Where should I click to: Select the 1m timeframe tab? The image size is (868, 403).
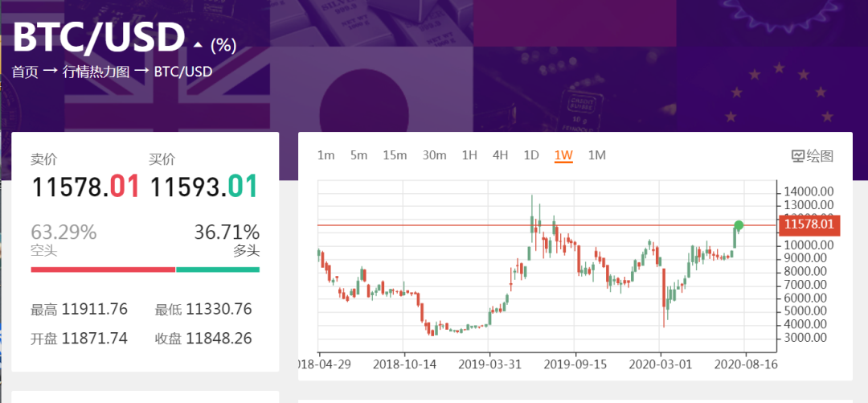[x=325, y=155]
